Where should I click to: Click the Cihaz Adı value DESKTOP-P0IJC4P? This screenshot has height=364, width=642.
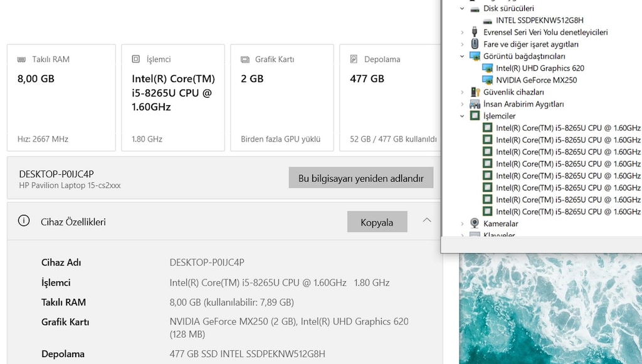point(207,262)
